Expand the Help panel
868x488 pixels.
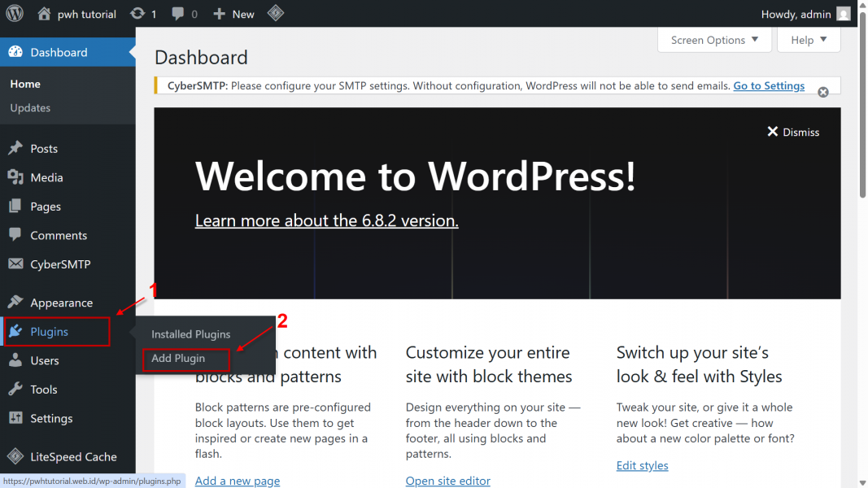pos(809,40)
